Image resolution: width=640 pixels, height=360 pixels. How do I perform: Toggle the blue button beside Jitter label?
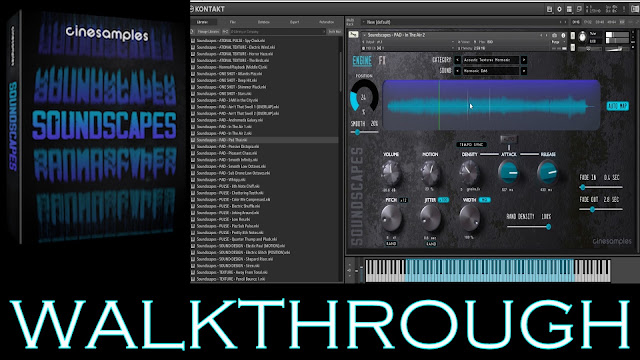pyautogui.click(x=443, y=200)
